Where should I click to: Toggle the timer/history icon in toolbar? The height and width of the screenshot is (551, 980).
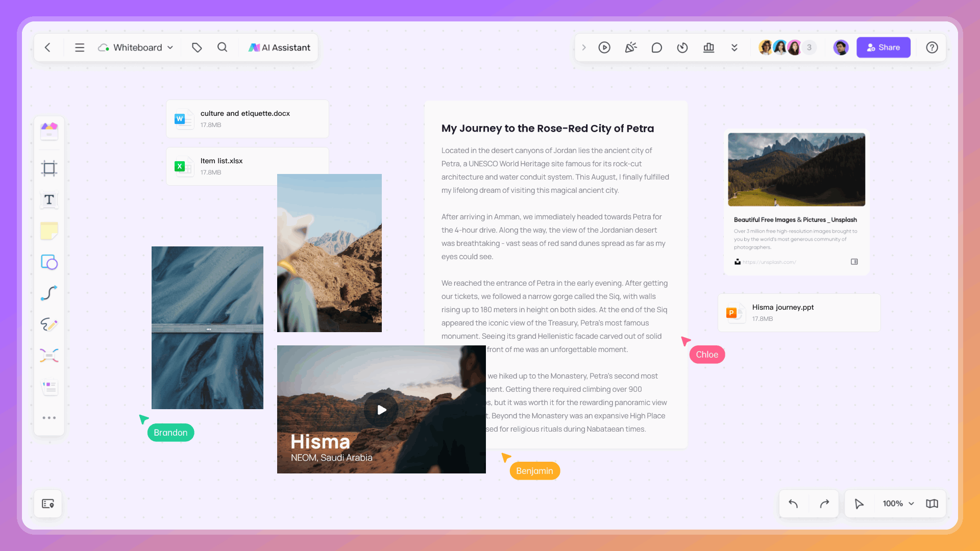pyautogui.click(x=682, y=47)
